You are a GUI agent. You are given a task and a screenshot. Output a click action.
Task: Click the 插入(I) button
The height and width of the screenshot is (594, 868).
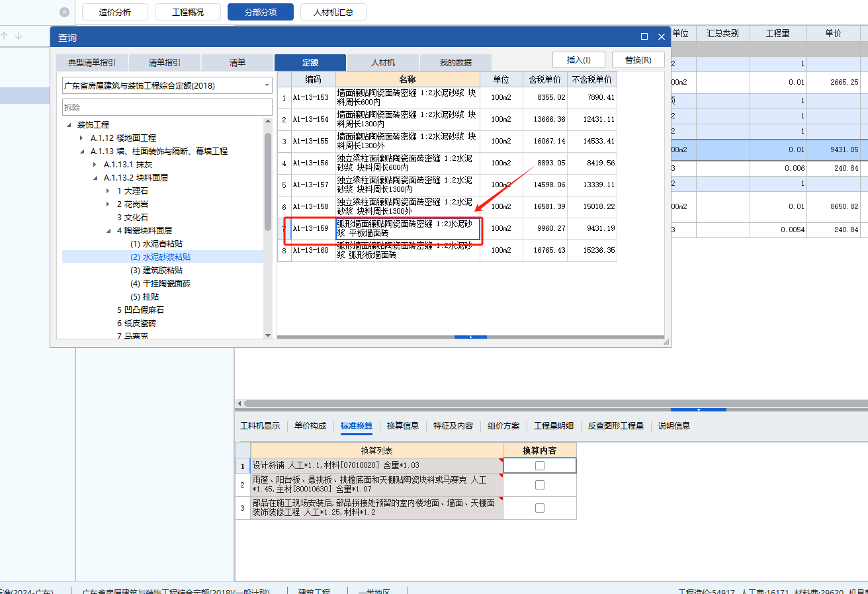[578, 60]
